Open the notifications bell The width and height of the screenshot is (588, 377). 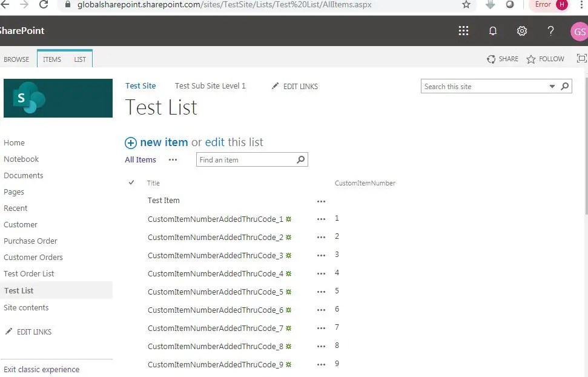(493, 31)
